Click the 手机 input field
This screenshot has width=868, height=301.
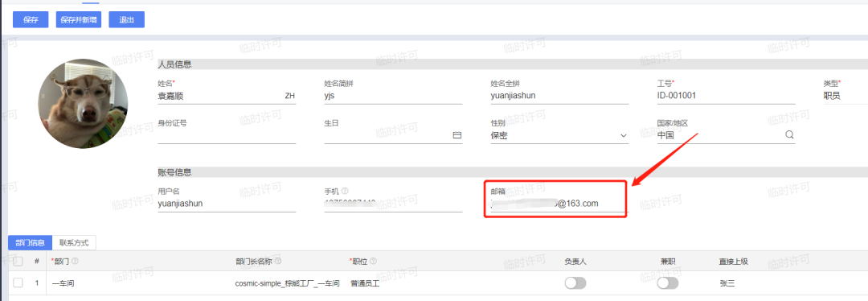(393, 204)
